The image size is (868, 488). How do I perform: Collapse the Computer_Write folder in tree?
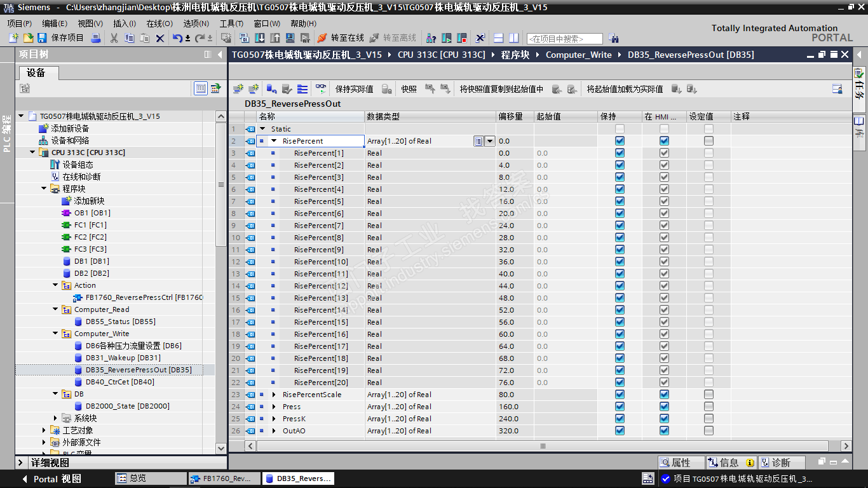coord(56,334)
